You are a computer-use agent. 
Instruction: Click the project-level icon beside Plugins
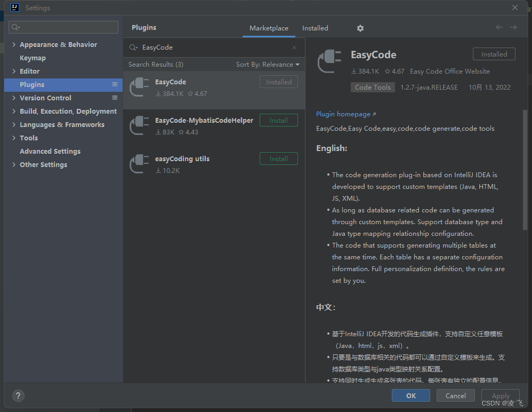(x=115, y=84)
